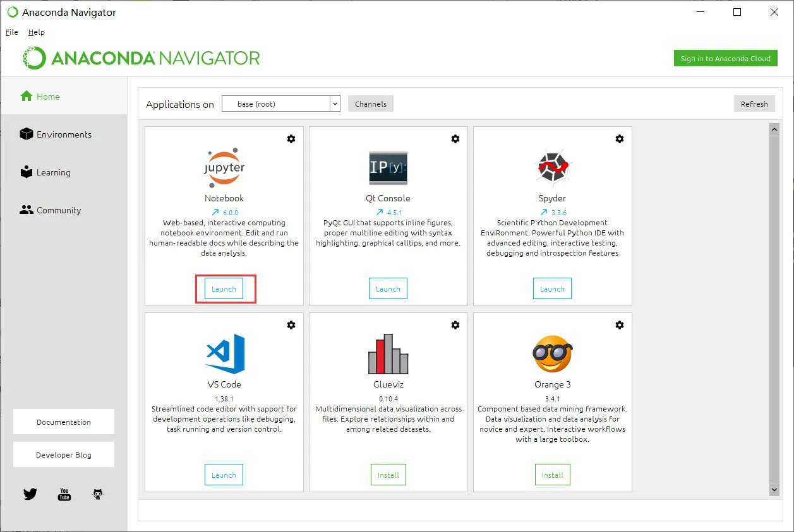
Task: Open the Jupyter Notebook settings gear
Action: tap(291, 139)
